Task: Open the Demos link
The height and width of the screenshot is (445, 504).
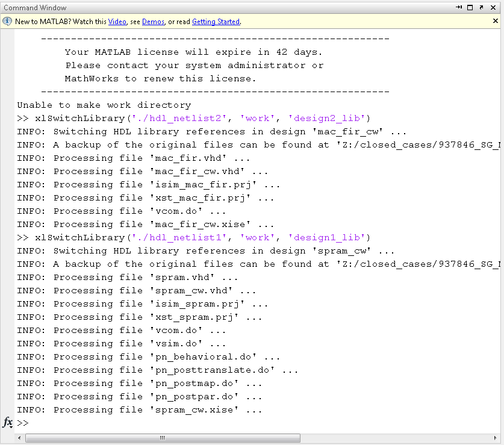Action: click(x=153, y=22)
